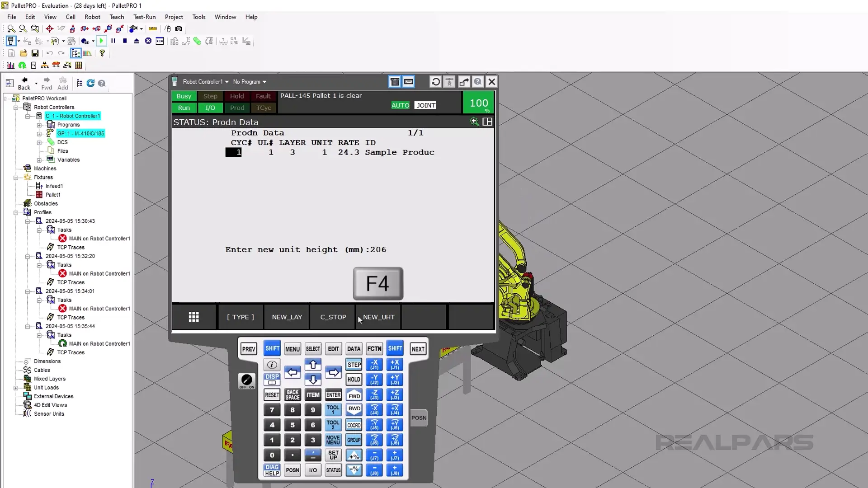Viewport: 868px width, 488px height.
Task: Click the zoom in magnifier icon
Action: 11,28
